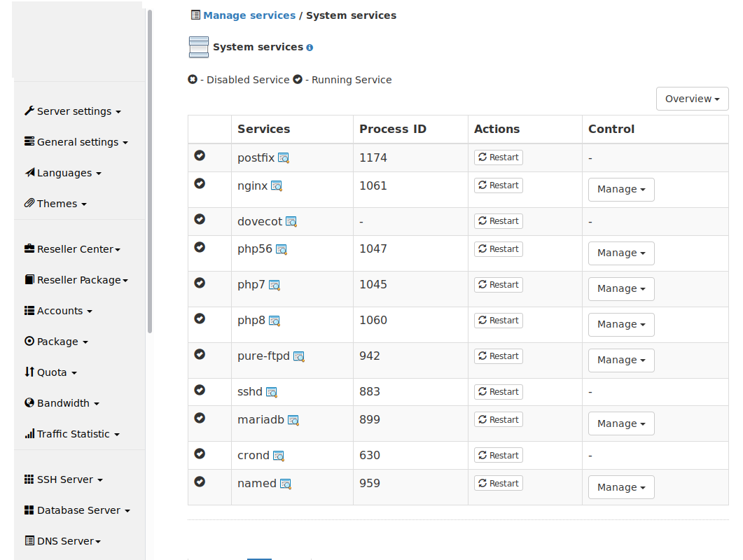Expand the Bandwidth sidebar menu
Screen dimensions: 743x560
62,403
